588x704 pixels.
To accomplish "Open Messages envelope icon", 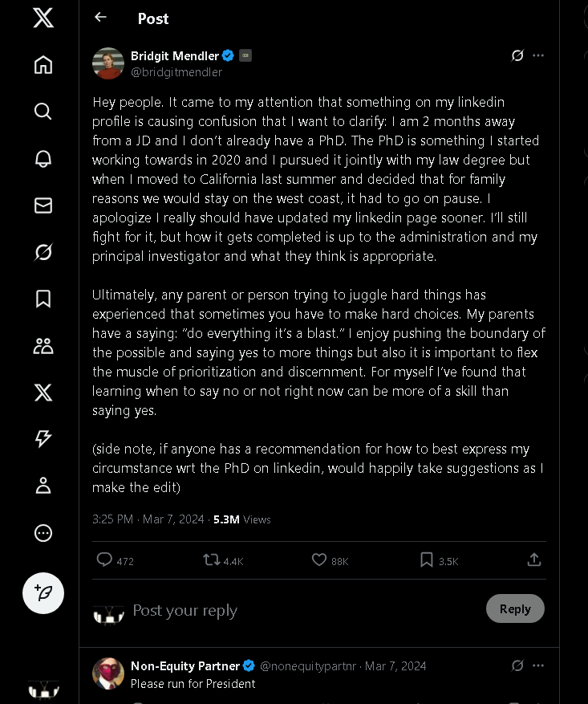I will click(x=43, y=206).
